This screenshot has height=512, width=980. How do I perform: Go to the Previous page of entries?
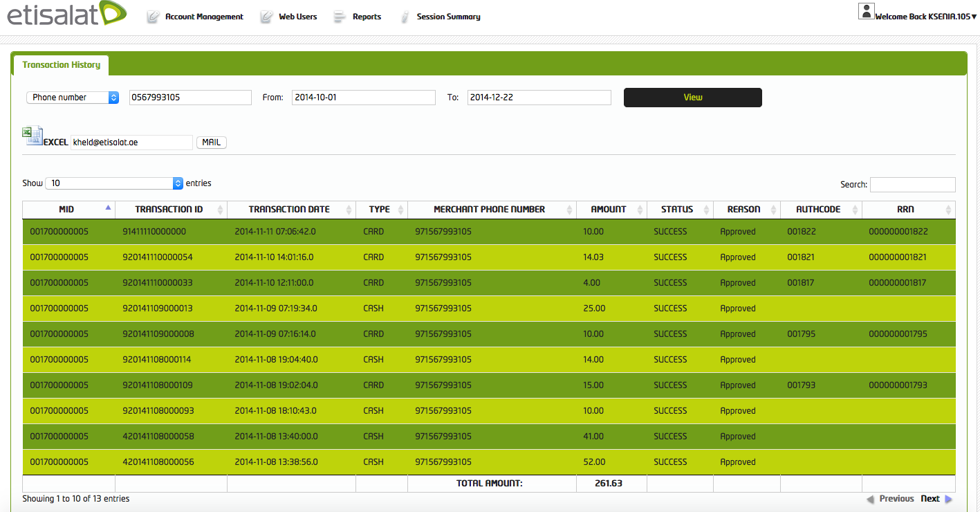(896, 499)
